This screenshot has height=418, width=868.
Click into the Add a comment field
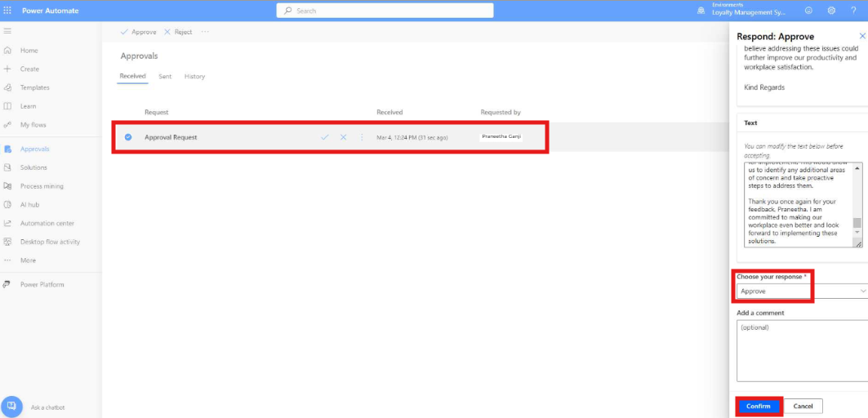(x=801, y=351)
